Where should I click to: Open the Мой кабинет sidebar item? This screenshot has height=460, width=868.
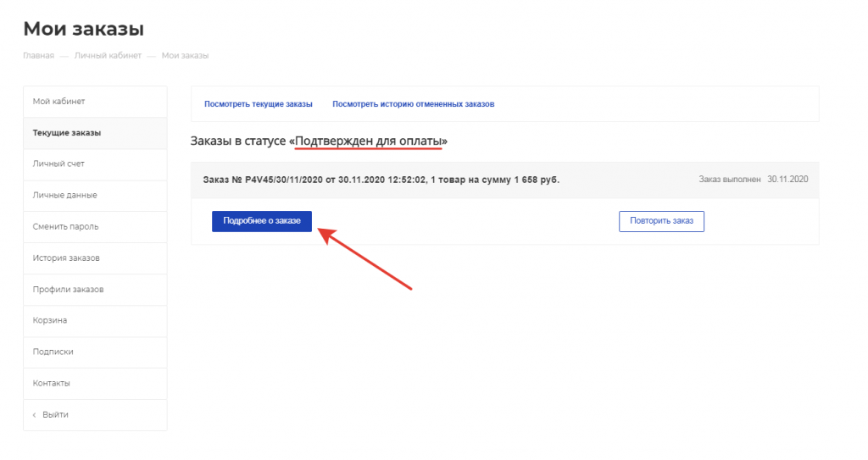[95, 102]
